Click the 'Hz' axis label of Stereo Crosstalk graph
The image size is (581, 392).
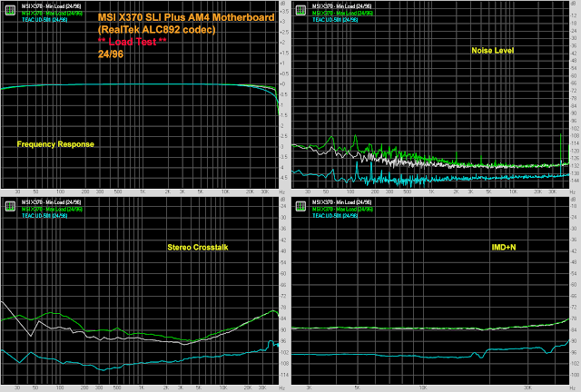[282, 388]
